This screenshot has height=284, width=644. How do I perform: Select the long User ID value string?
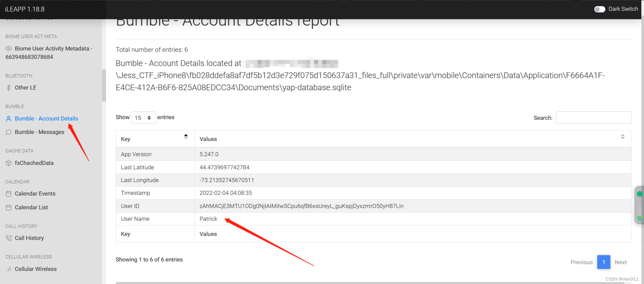click(302, 206)
